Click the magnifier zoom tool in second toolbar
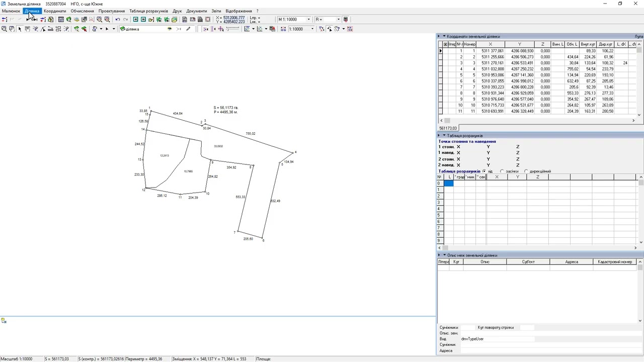644x362 pixels. click(4, 29)
